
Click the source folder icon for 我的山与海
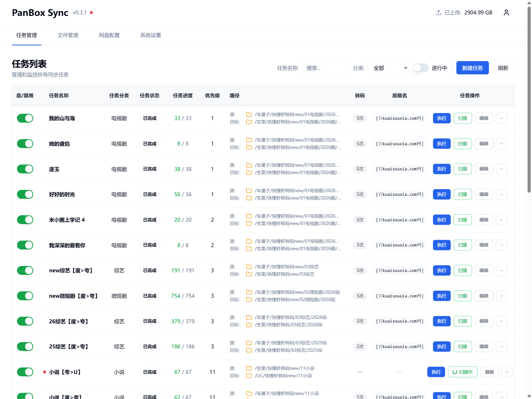249,115
